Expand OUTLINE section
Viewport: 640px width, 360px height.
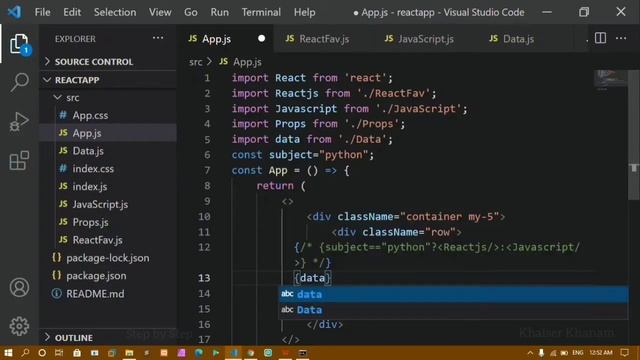pos(108,338)
